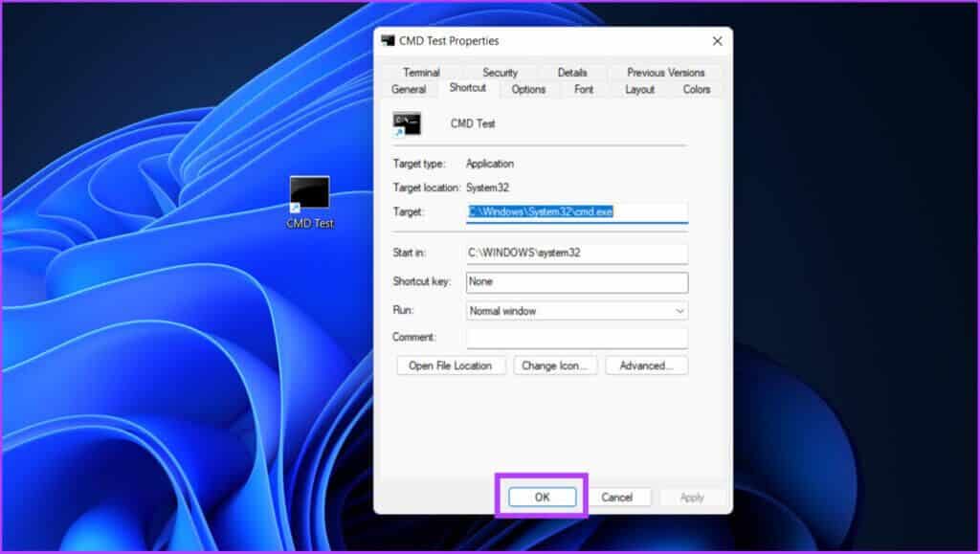Focus the Shortcut key field
980x554 pixels.
coord(577,281)
